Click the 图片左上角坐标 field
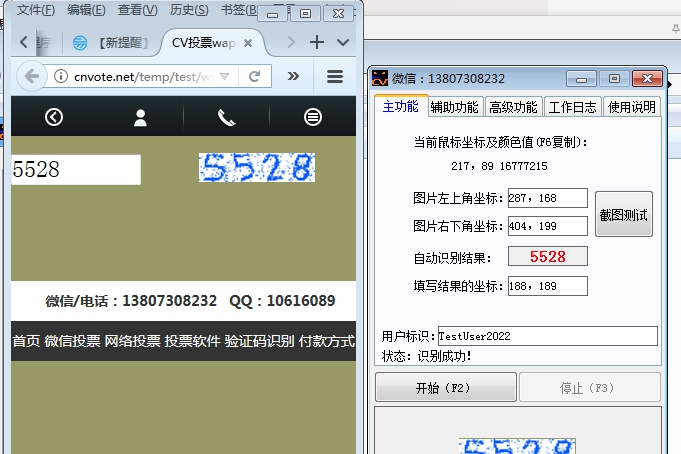This screenshot has width=681, height=454. [x=548, y=198]
